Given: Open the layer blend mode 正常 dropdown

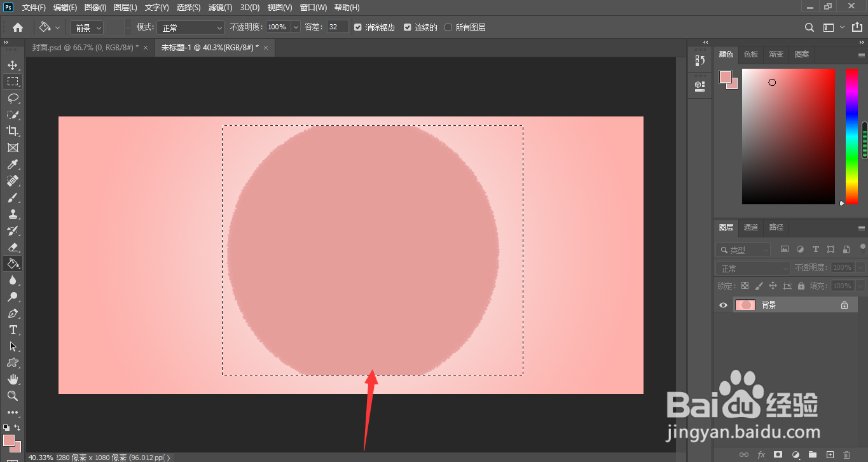Looking at the screenshot, I should [753, 269].
